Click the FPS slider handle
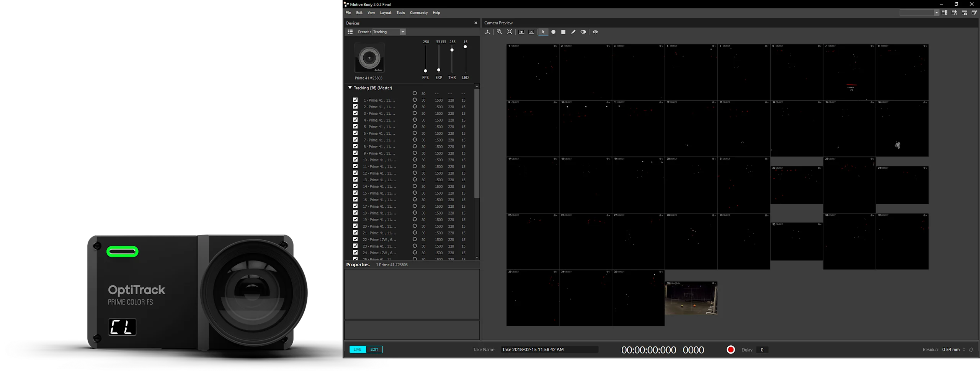The image size is (980, 371). click(425, 71)
